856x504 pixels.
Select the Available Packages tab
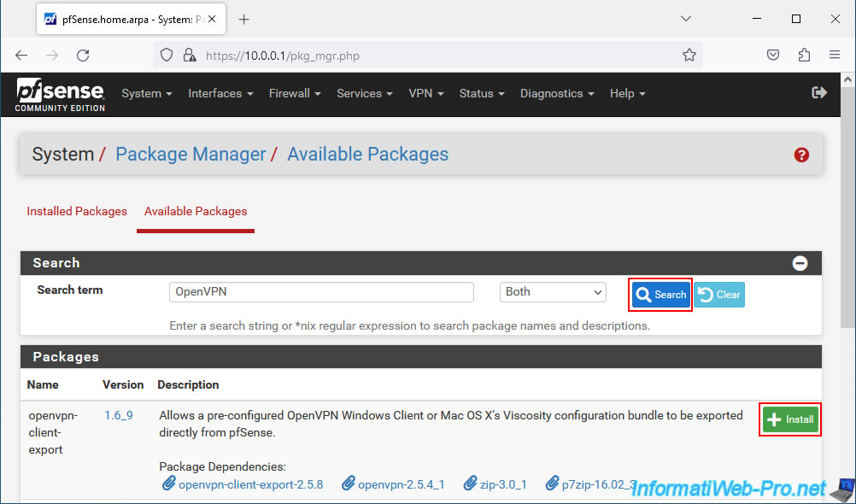(x=196, y=212)
